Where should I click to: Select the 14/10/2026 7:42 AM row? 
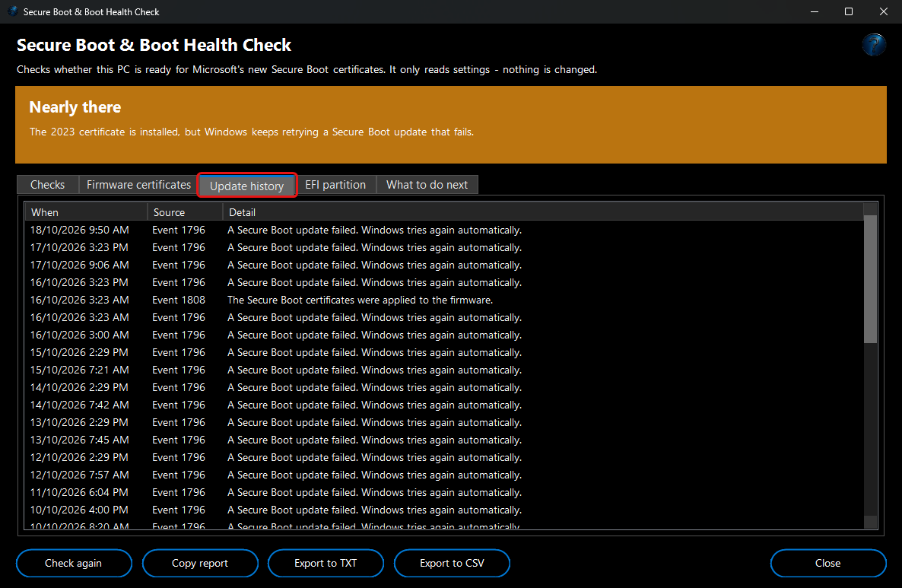pyautogui.click(x=444, y=405)
